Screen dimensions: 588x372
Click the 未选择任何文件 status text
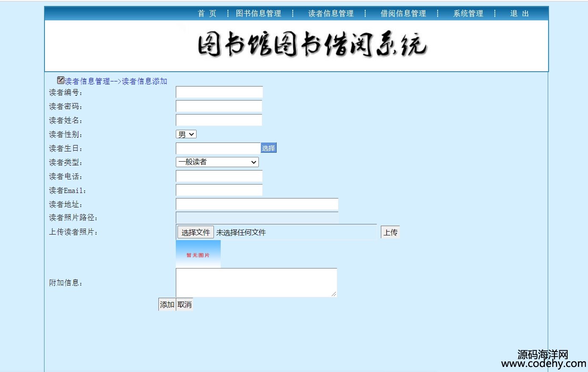(241, 232)
